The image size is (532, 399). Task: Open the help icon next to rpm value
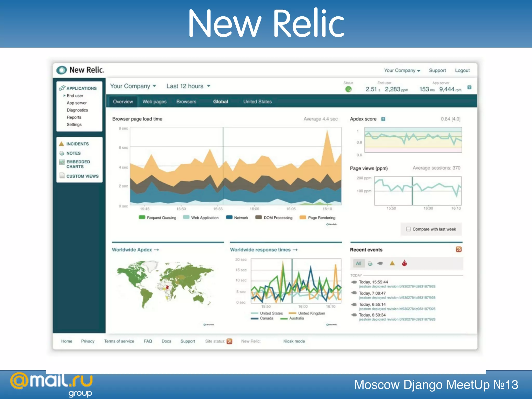coord(469,87)
